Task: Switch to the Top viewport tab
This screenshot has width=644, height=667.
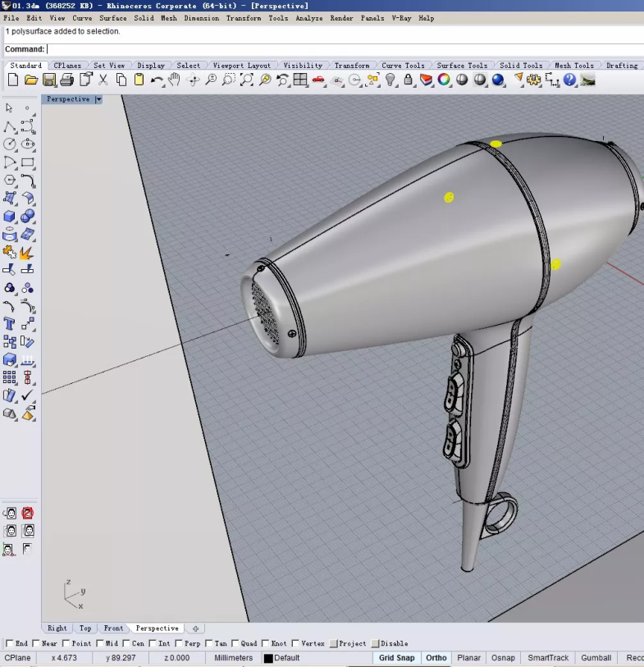Action: [x=85, y=628]
